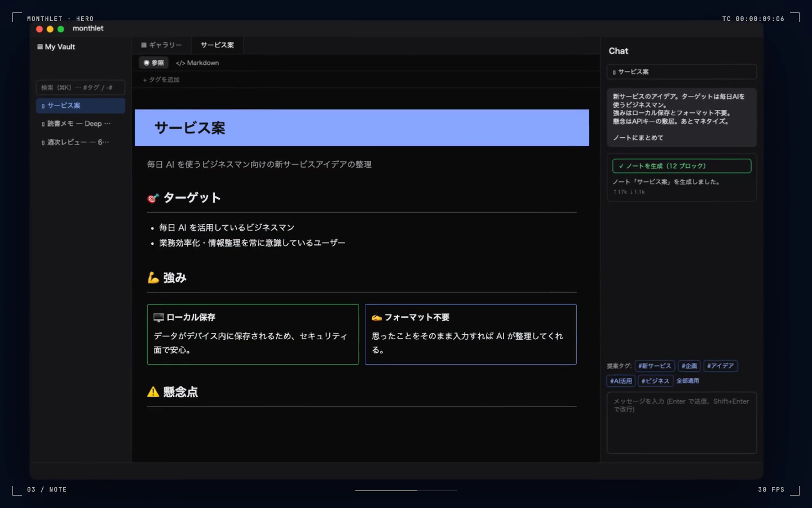Screen dimensions: 812x508
Task: Click the My Vault header
Action: tap(56, 47)
